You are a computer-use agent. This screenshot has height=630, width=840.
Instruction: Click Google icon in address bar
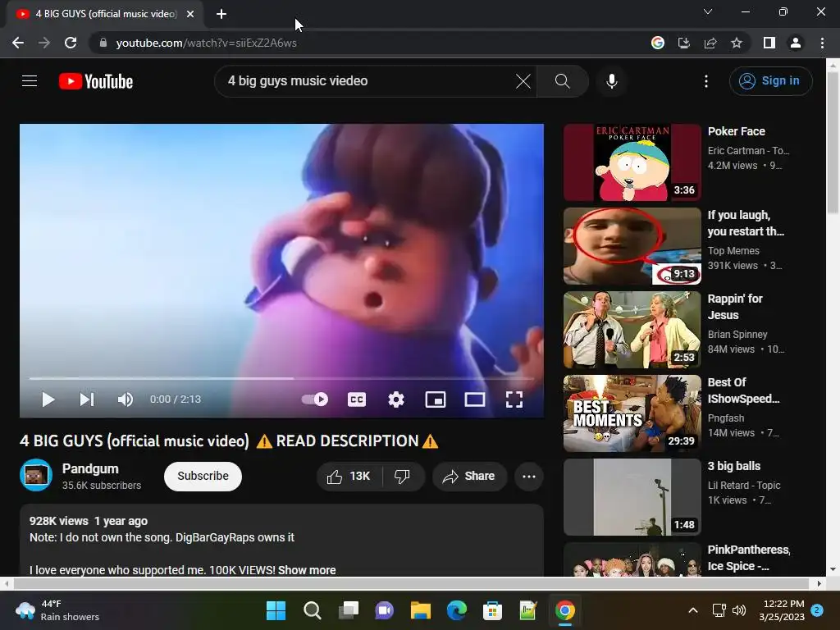(657, 43)
